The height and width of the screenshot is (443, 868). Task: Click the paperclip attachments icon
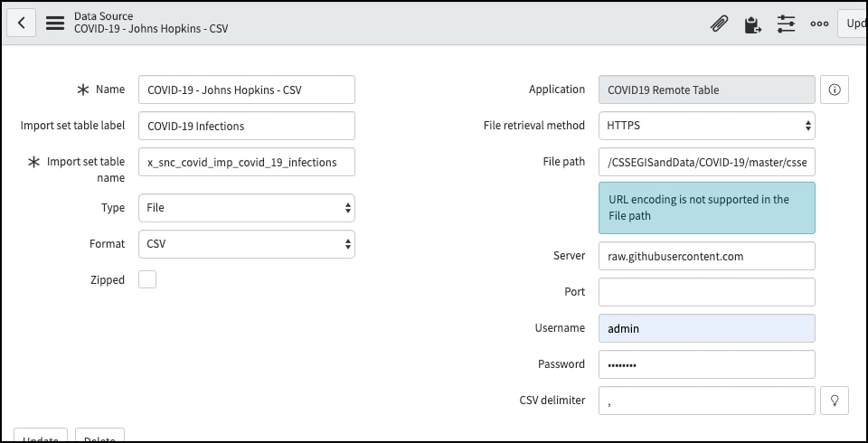[719, 24]
